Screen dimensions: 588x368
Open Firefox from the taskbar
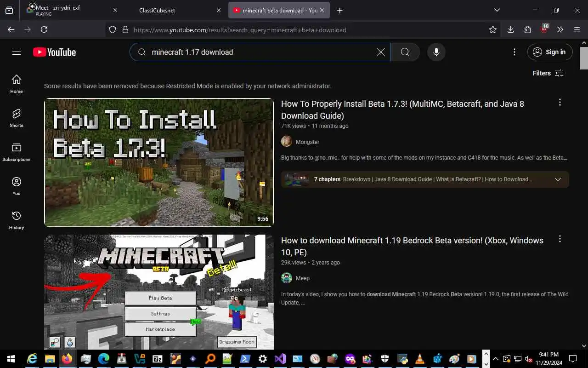pyautogui.click(x=67, y=359)
